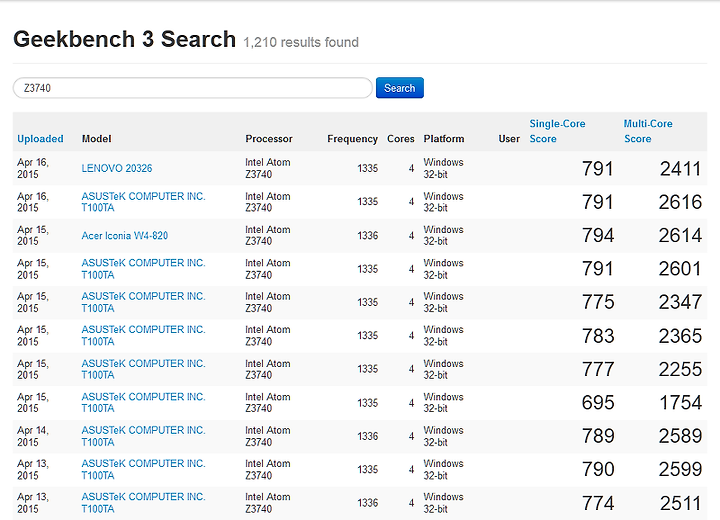Click the Apr 14, 2015 upload date
The image size is (720, 520).
[33, 436]
